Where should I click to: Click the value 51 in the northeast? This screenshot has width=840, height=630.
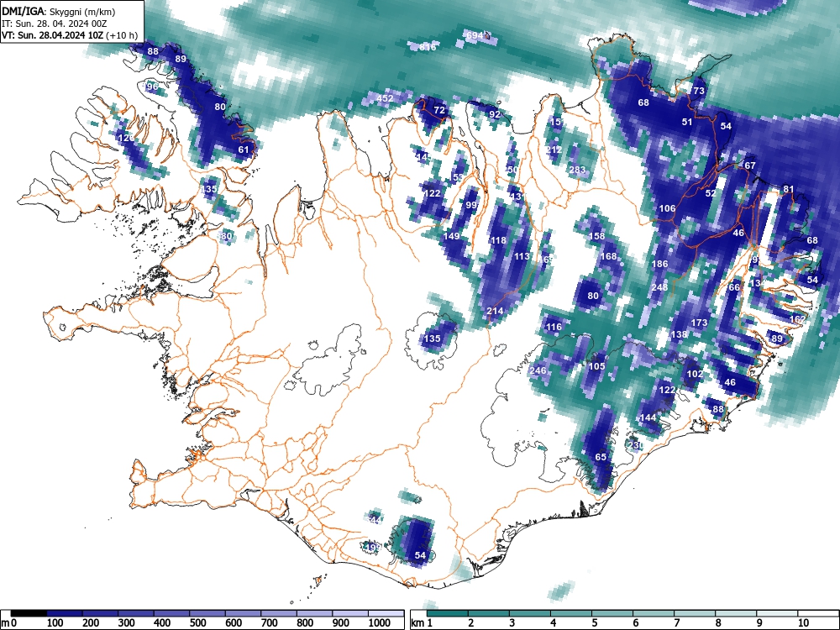click(x=687, y=122)
